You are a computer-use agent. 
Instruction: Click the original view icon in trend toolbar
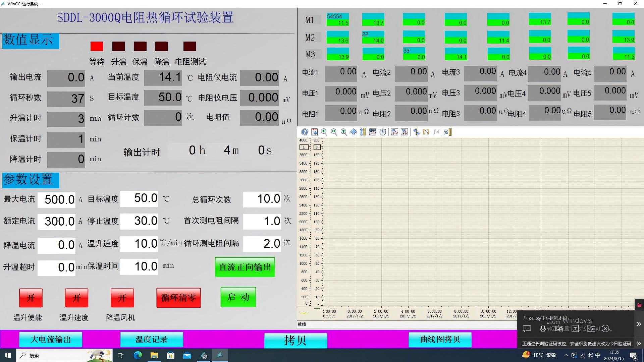pos(314,132)
